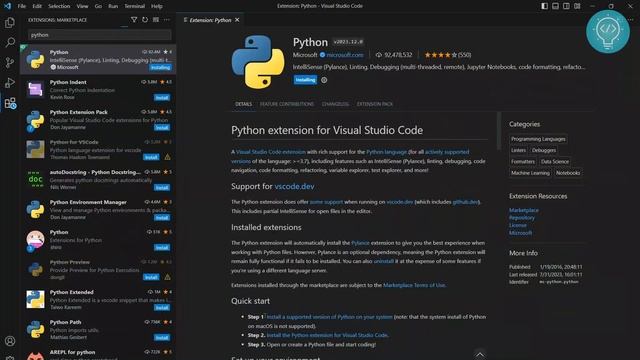The width and height of the screenshot is (640, 360).
Task: Open the Edit menu
Action: coord(37,6)
